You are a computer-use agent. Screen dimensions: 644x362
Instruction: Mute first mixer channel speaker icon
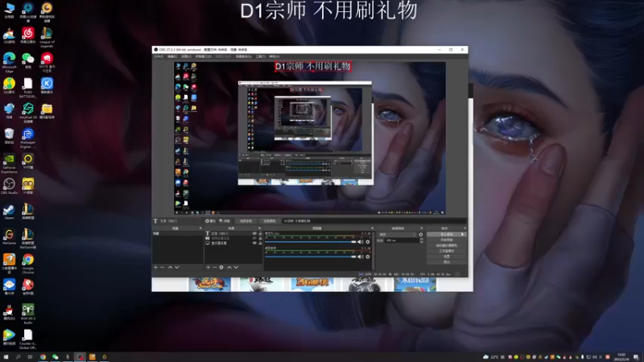pyautogui.click(x=360, y=242)
